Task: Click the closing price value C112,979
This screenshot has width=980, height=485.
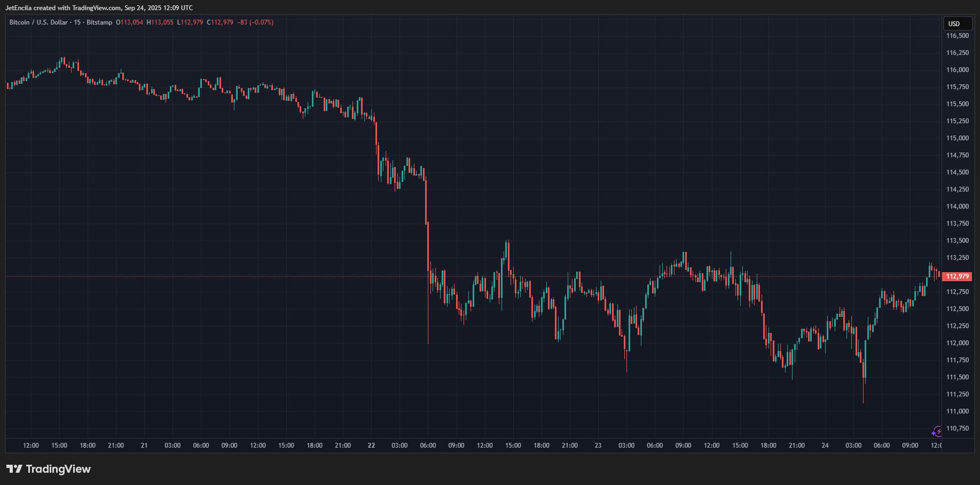Action: click(x=220, y=22)
